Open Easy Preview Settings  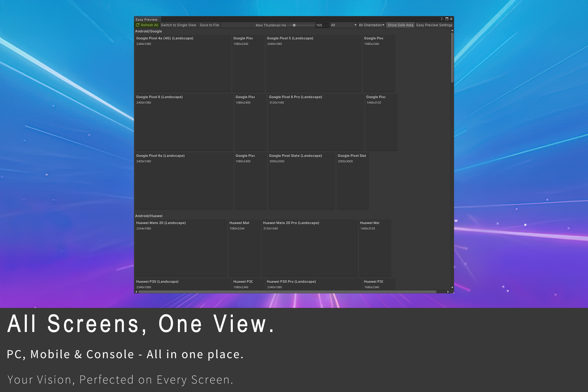point(434,25)
